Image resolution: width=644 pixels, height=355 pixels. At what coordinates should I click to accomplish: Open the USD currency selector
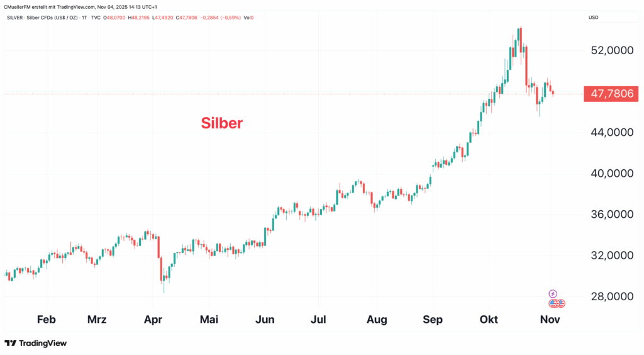coord(593,17)
